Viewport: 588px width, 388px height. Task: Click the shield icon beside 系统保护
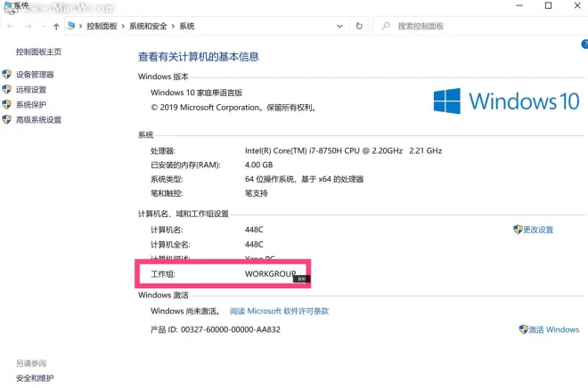point(7,104)
